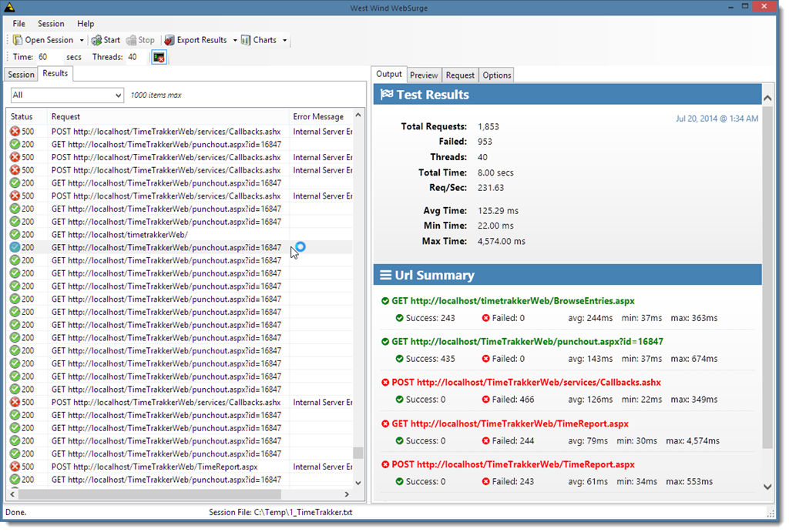
Task: Click green check icon beside BrowseEntries.aspx URL
Action: [x=385, y=301]
